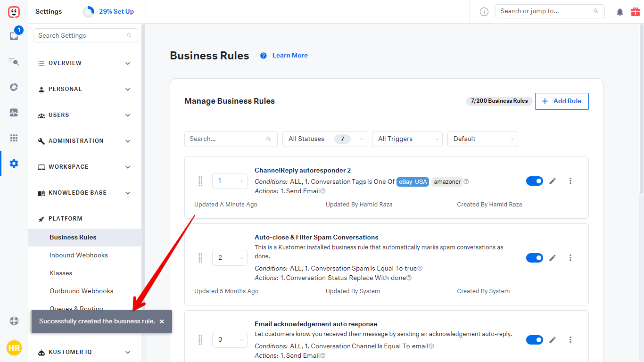644x362 pixels.
Task: Click info icon after Send Email in rule 1
Action: [x=323, y=191]
